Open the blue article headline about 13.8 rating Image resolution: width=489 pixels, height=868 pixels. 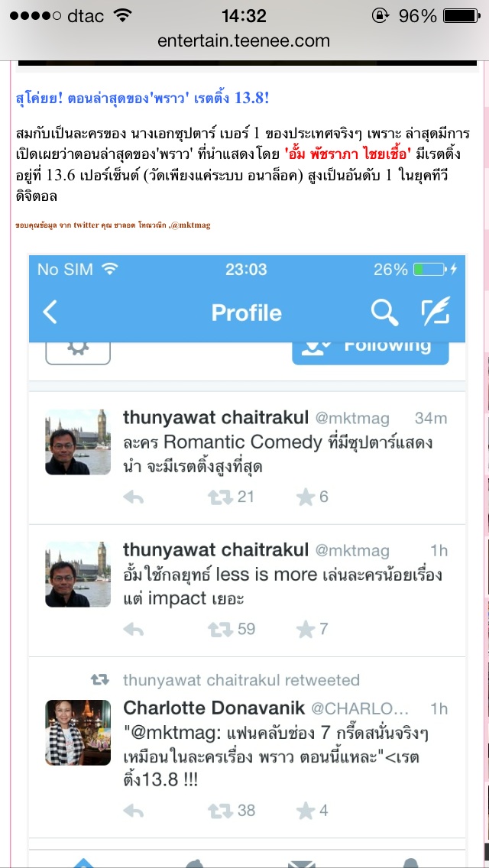[143, 99]
